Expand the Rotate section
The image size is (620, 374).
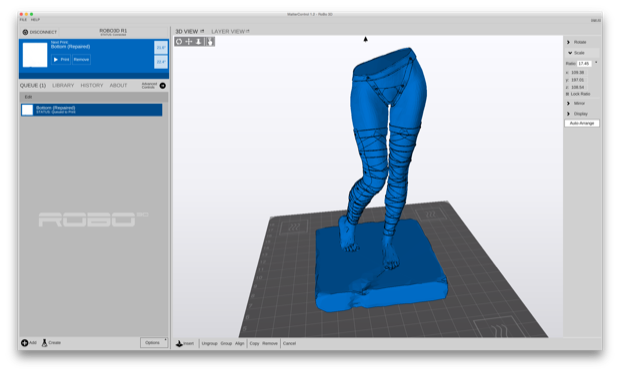[x=569, y=42]
